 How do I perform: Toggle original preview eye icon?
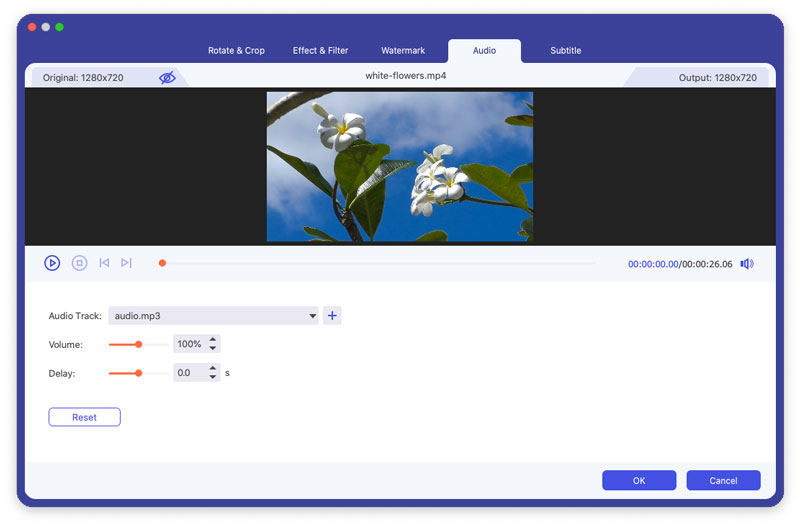[x=167, y=77]
